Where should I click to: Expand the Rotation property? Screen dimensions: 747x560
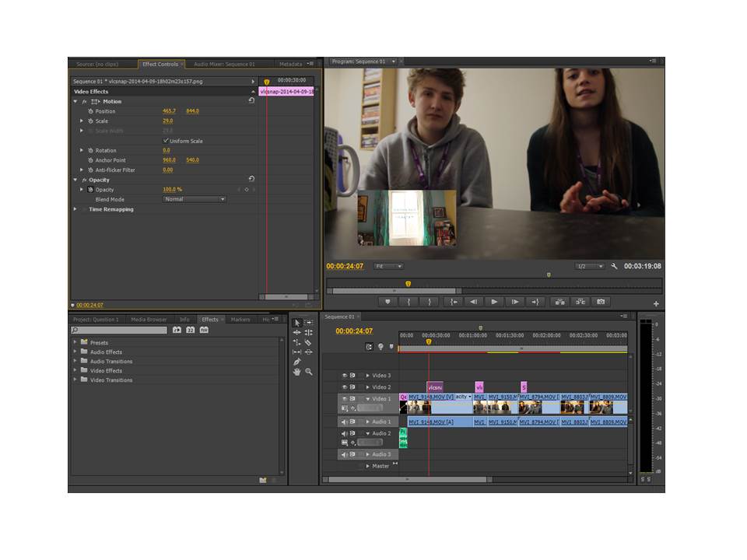tap(82, 150)
